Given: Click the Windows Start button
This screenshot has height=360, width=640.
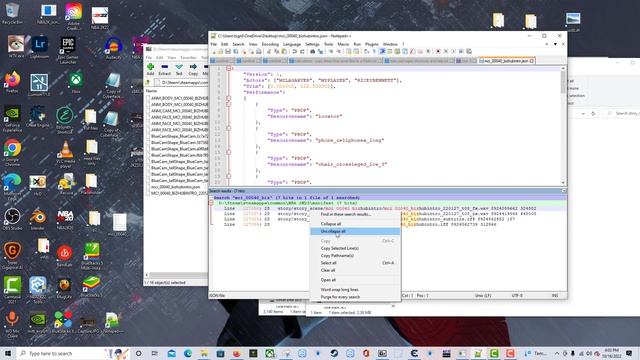Looking at the screenshot, I should click(x=8, y=353).
